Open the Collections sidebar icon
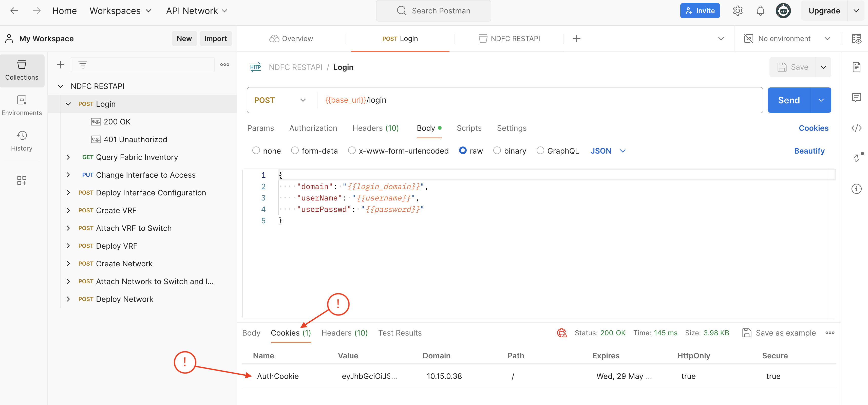The height and width of the screenshot is (405, 868). click(22, 70)
